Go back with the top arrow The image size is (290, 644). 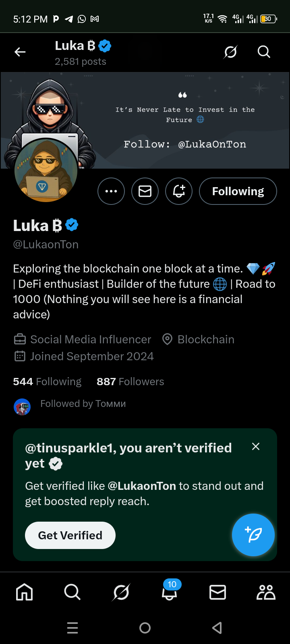point(20,52)
